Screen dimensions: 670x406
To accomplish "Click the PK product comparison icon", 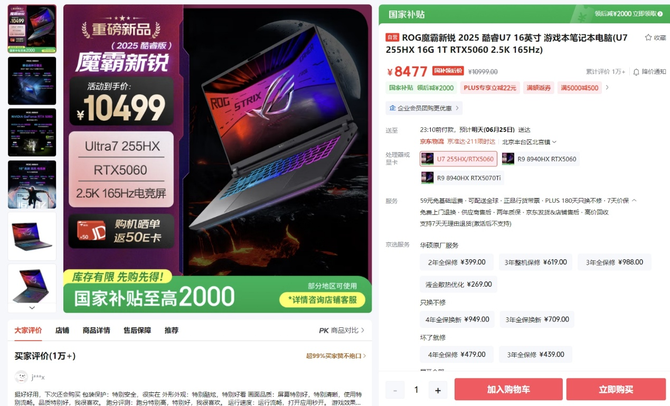I will (323, 330).
